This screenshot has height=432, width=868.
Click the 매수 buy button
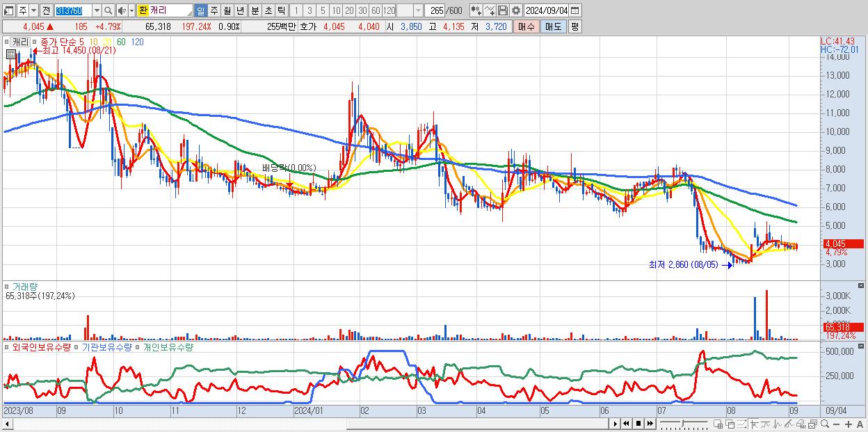tap(527, 26)
